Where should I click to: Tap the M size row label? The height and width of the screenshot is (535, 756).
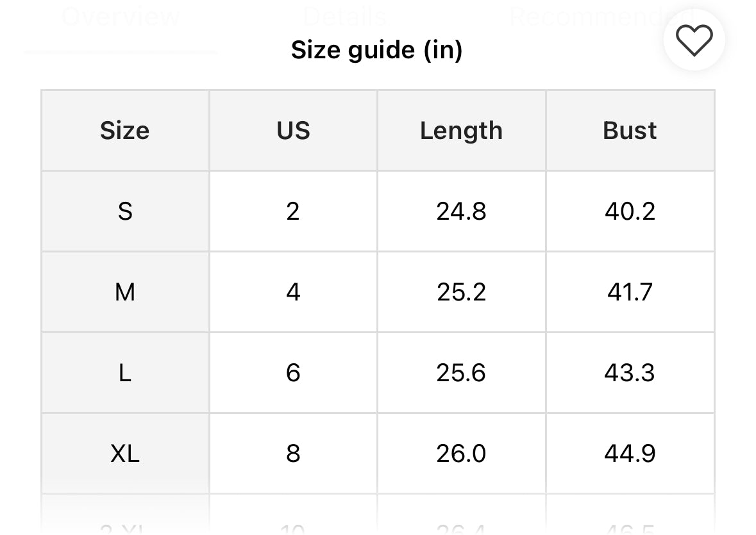click(125, 292)
